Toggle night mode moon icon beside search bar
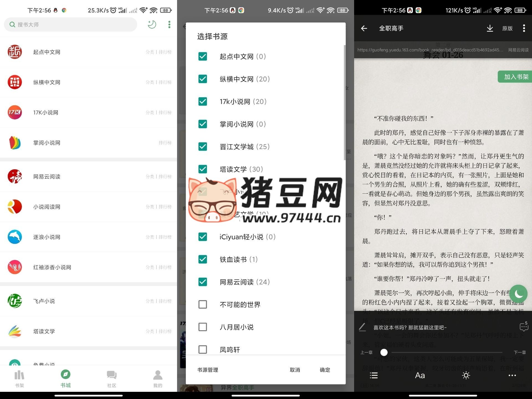This screenshot has width=532, height=399. pyautogui.click(x=152, y=24)
